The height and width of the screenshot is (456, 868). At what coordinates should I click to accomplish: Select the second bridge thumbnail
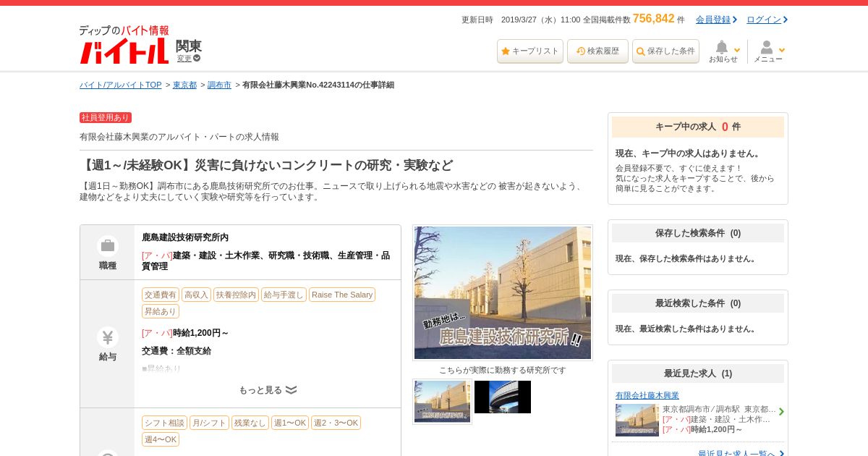503,397
